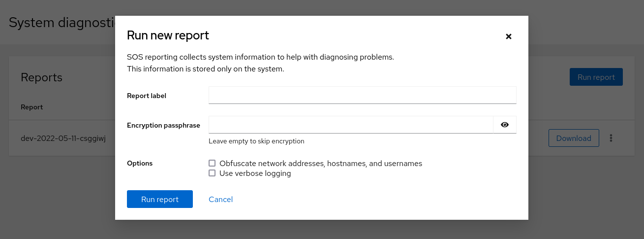Screen dimensions: 644x239
Task: Click the Reports section heading
Action: [41, 77]
